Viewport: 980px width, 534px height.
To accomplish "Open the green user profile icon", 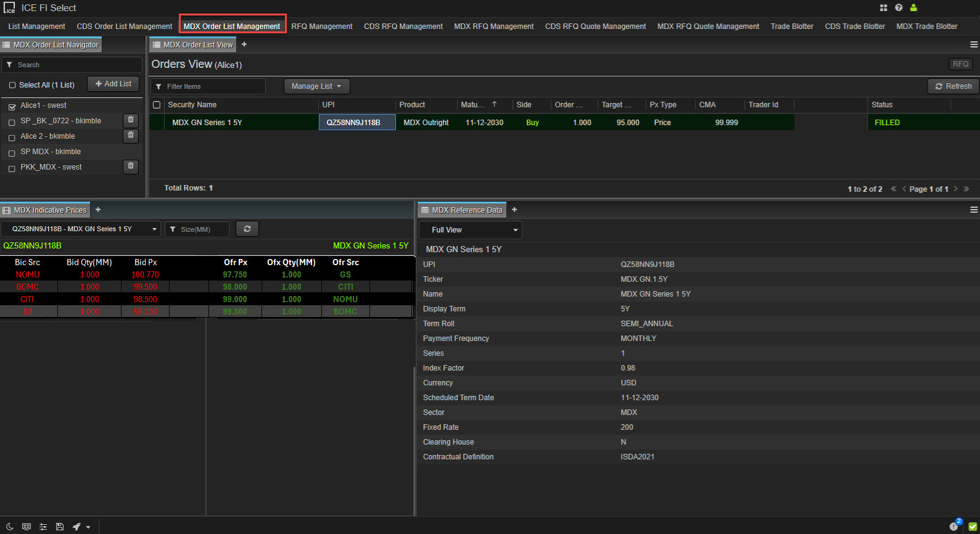I will (x=913, y=7).
